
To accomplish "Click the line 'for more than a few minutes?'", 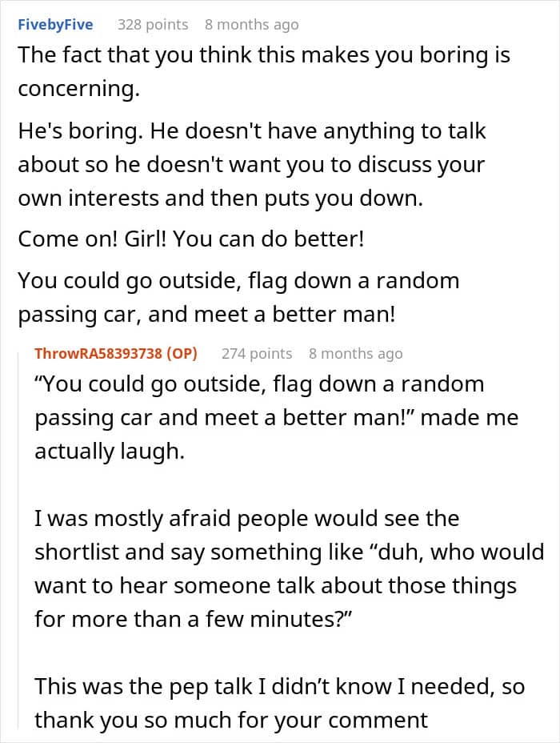I will tap(194, 620).
